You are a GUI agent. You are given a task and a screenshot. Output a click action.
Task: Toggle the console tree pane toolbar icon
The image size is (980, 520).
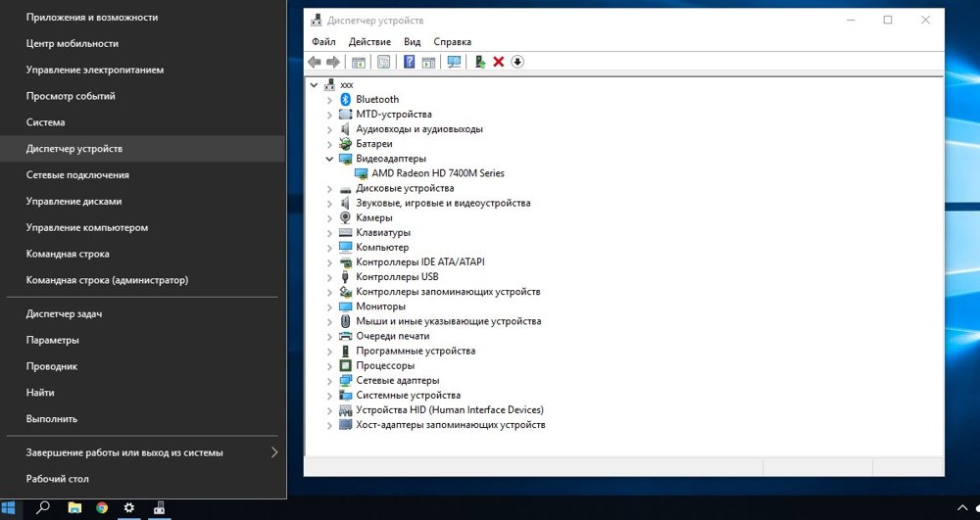(358, 62)
